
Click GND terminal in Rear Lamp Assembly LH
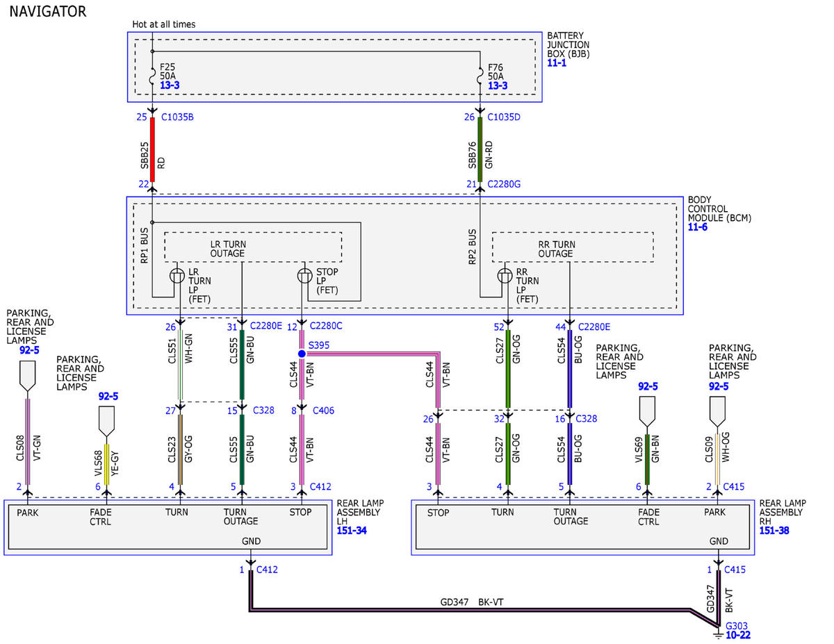pyautogui.click(x=252, y=540)
